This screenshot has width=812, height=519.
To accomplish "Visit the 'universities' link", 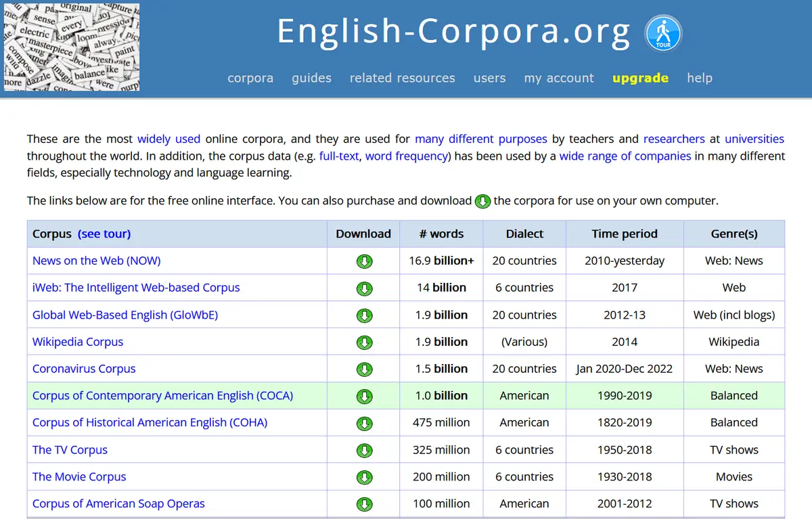I will pos(754,139).
